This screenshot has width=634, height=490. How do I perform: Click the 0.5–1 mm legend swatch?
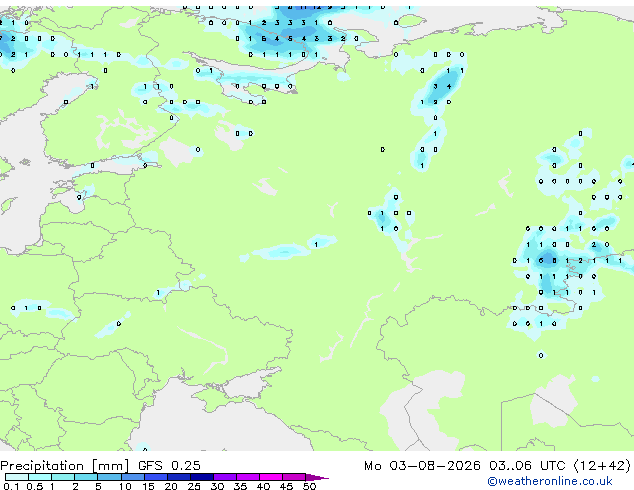coord(40,477)
